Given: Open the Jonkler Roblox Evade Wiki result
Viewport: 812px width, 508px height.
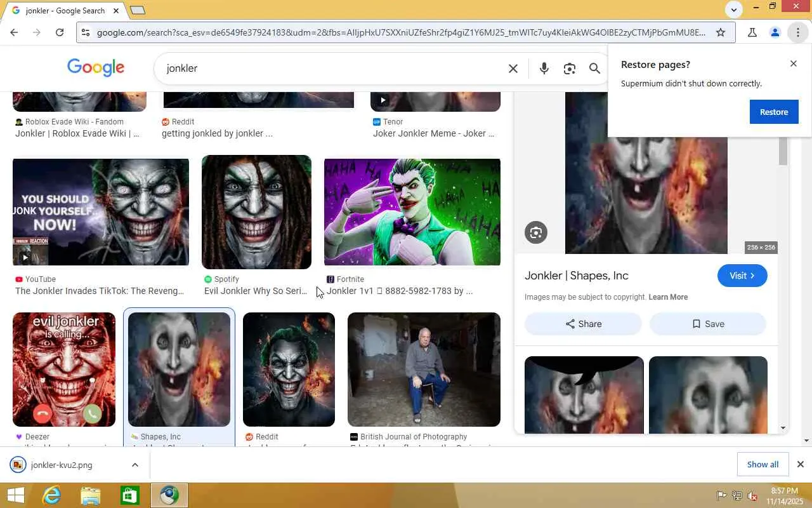Looking at the screenshot, I should [x=77, y=133].
